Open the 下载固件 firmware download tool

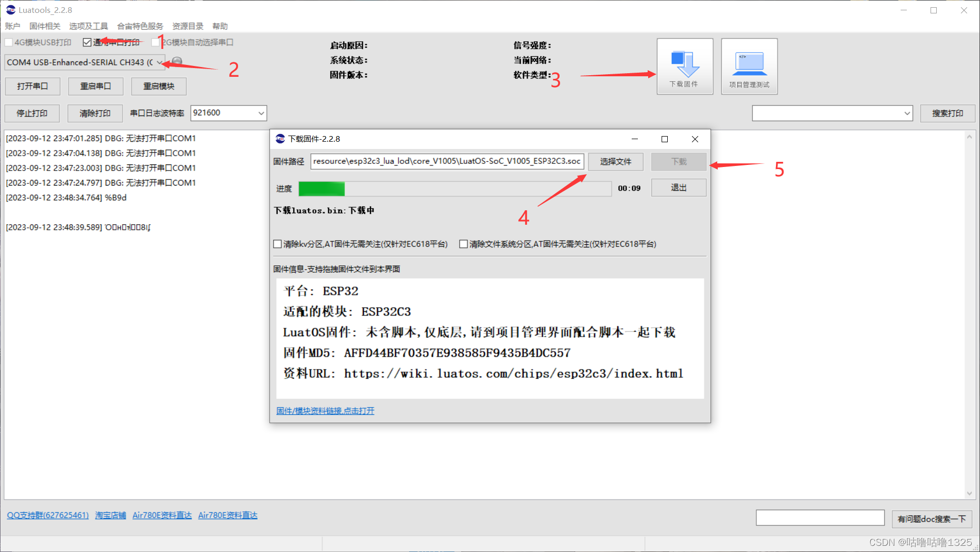coord(685,66)
